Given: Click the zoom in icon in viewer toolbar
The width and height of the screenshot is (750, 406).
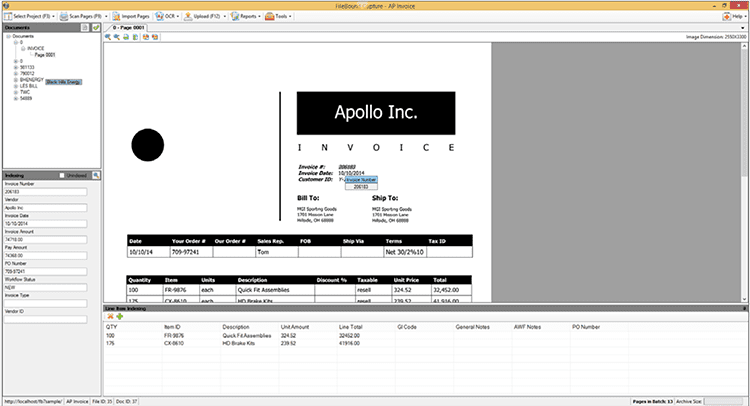Looking at the screenshot, I should tap(110, 37).
